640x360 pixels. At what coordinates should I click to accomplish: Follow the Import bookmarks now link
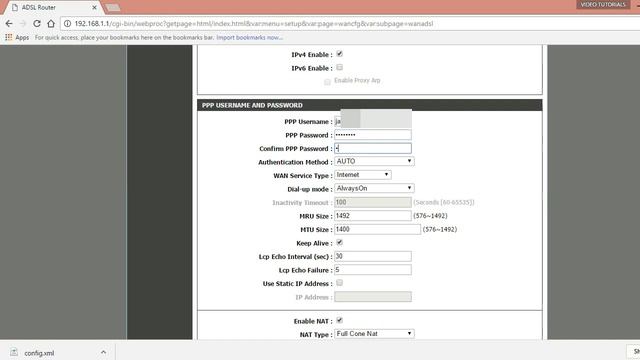(x=249, y=38)
